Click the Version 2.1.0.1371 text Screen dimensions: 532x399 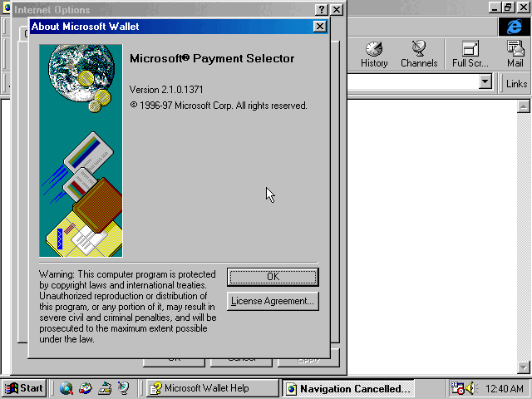click(166, 90)
